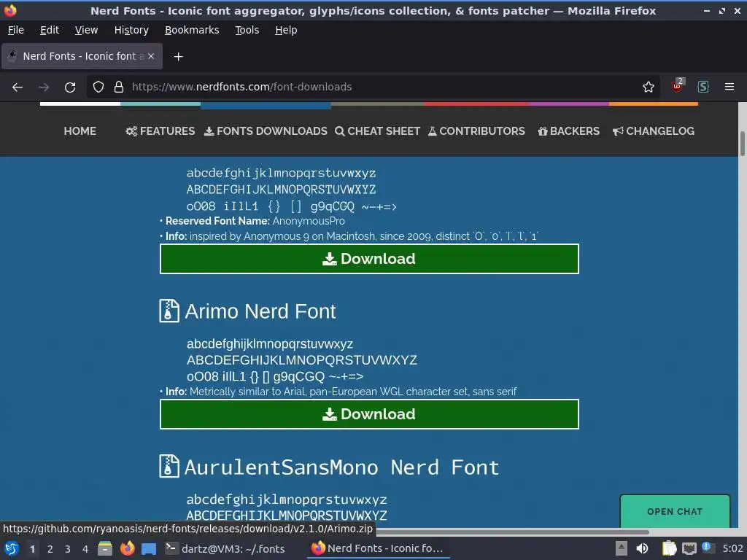Open the CHEAT SHEET nav link
This screenshot has width=747, height=560.
point(377,131)
